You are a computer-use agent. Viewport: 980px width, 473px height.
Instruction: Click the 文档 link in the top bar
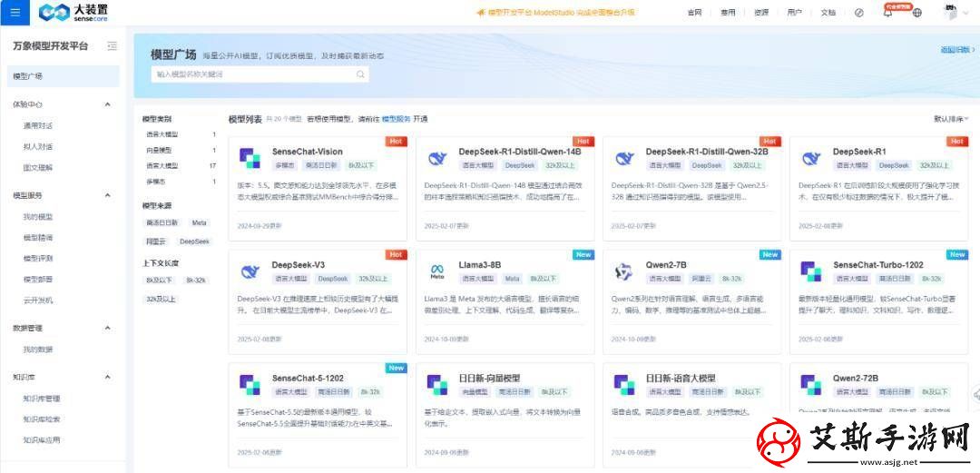828,13
